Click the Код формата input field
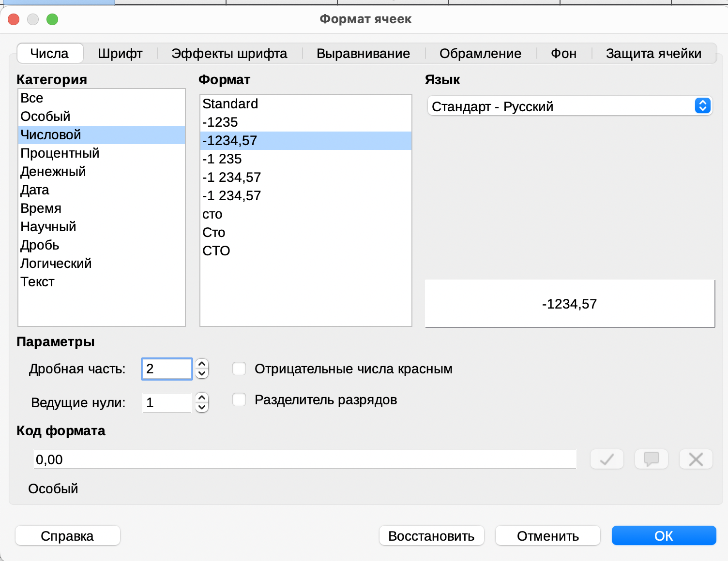The width and height of the screenshot is (728, 561). click(x=304, y=459)
